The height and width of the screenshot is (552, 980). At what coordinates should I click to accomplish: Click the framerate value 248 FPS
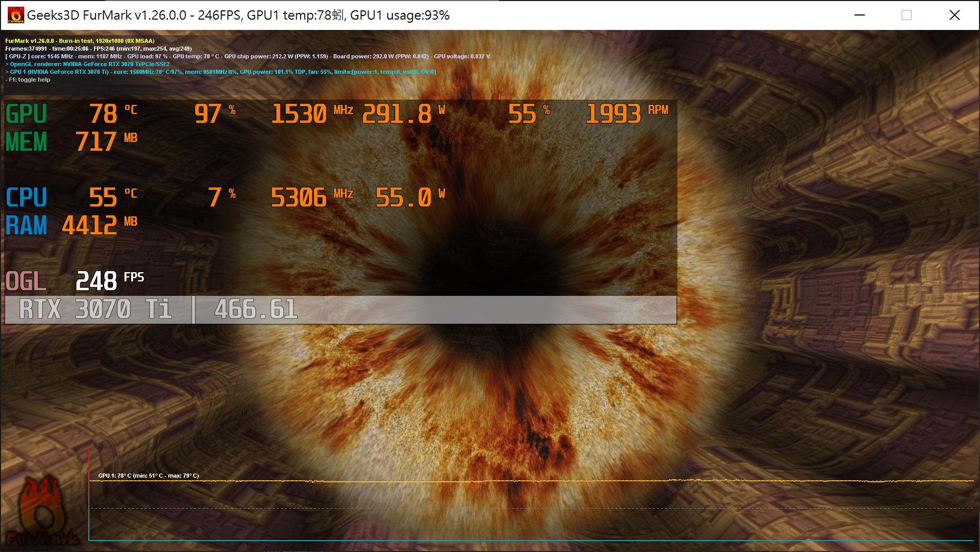[110, 281]
